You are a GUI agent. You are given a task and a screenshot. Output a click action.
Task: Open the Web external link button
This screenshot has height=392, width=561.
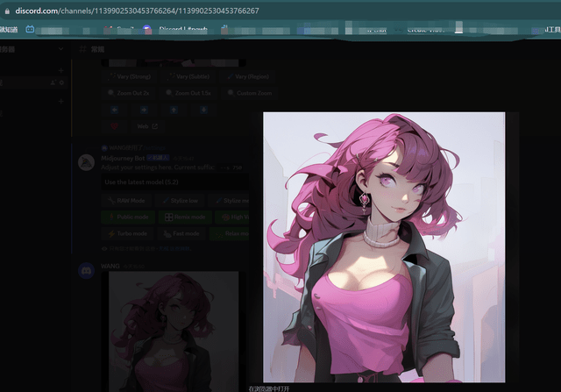[147, 126]
